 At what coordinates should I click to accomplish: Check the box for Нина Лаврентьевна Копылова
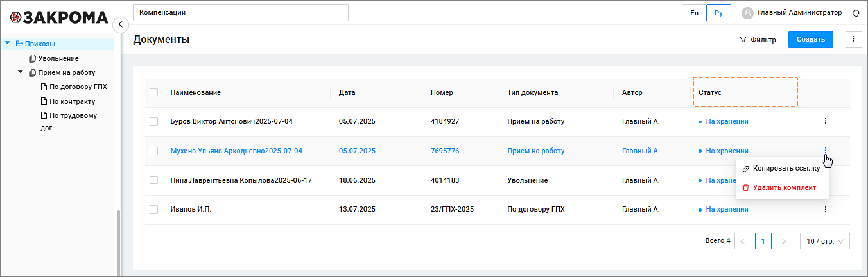point(153,180)
